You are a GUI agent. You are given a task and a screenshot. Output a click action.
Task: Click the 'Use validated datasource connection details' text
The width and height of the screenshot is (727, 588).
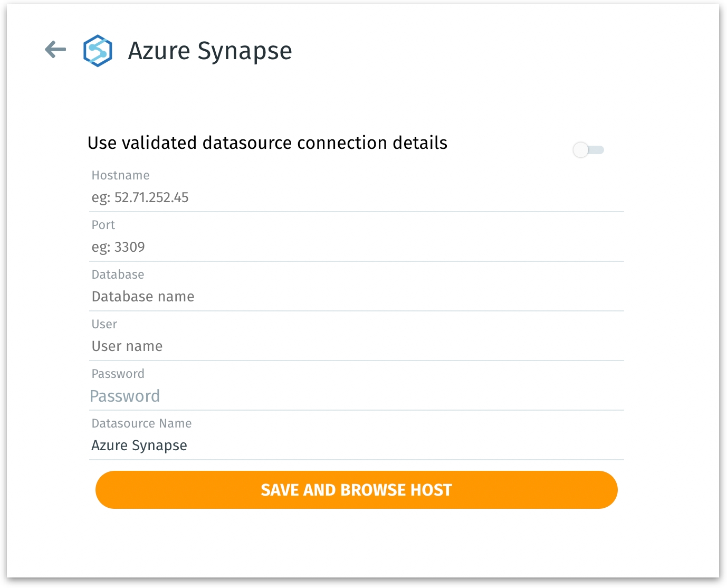tap(267, 143)
